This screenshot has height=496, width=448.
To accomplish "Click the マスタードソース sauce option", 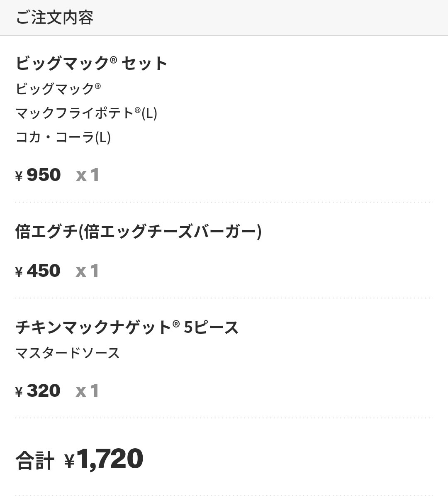I will (x=68, y=353).
